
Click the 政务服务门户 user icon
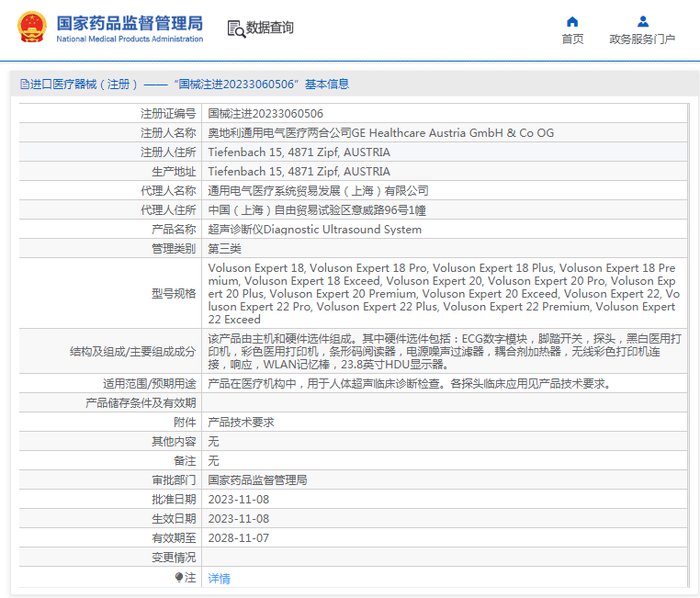click(642, 21)
